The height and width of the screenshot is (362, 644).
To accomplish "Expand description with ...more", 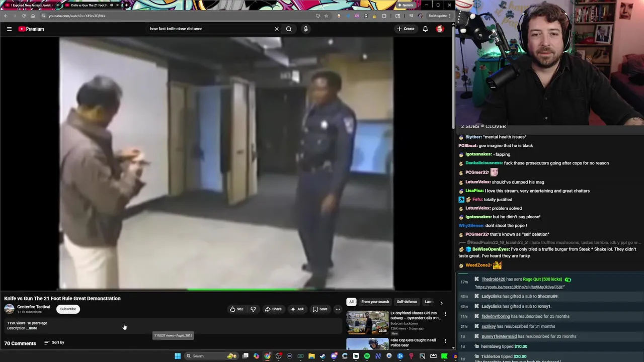I will 31,328.
